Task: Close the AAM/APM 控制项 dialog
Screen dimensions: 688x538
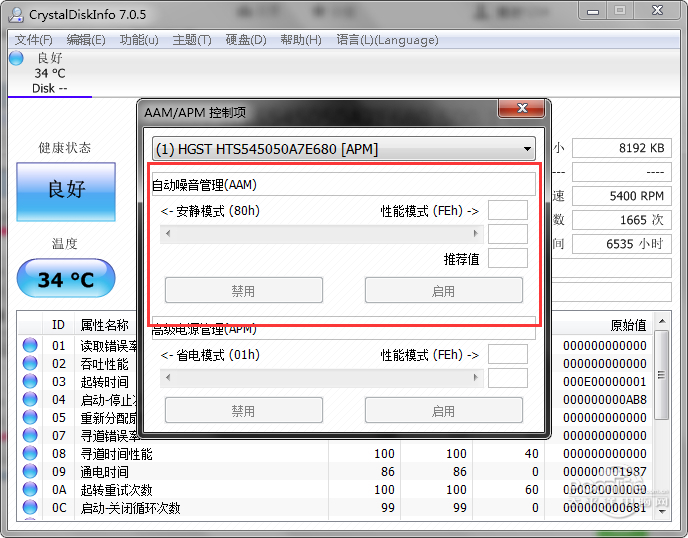Action: [521, 108]
